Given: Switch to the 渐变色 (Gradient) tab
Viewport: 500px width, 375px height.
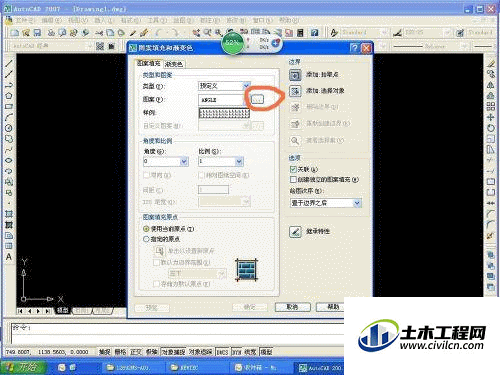Looking at the screenshot, I should (174, 64).
